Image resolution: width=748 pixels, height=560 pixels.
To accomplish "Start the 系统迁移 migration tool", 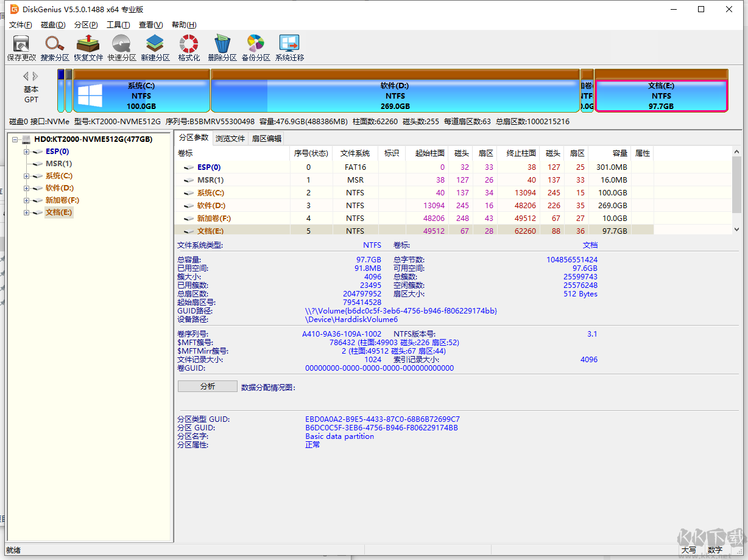I will [x=289, y=48].
